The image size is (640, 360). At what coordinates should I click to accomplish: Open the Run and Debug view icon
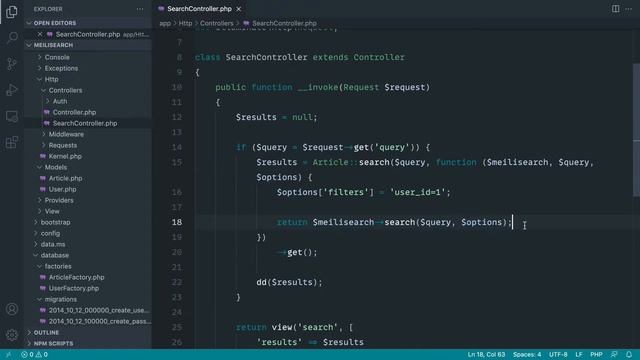[12, 90]
